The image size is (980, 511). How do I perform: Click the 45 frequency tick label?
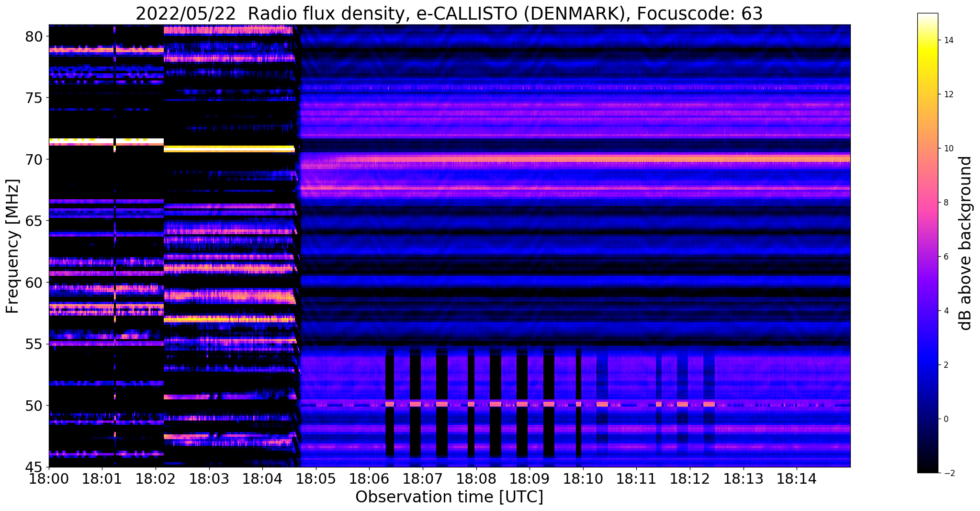point(35,467)
